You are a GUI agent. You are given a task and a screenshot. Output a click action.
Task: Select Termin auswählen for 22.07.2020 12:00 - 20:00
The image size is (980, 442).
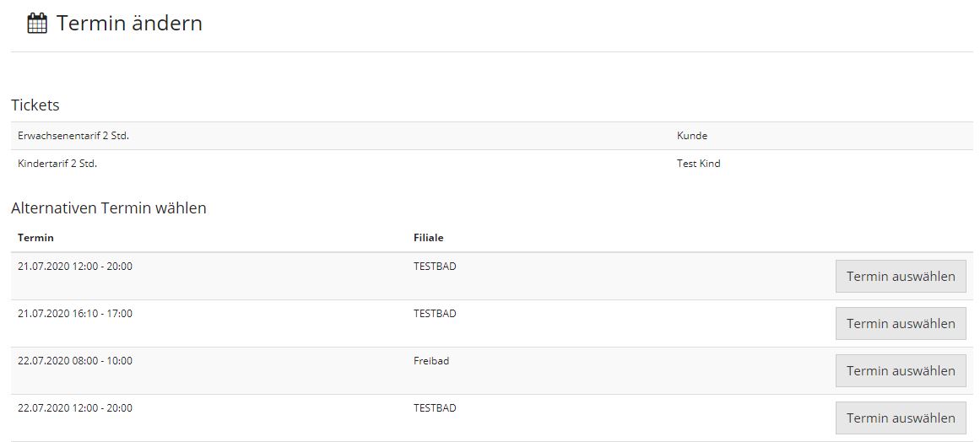[x=901, y=418]
